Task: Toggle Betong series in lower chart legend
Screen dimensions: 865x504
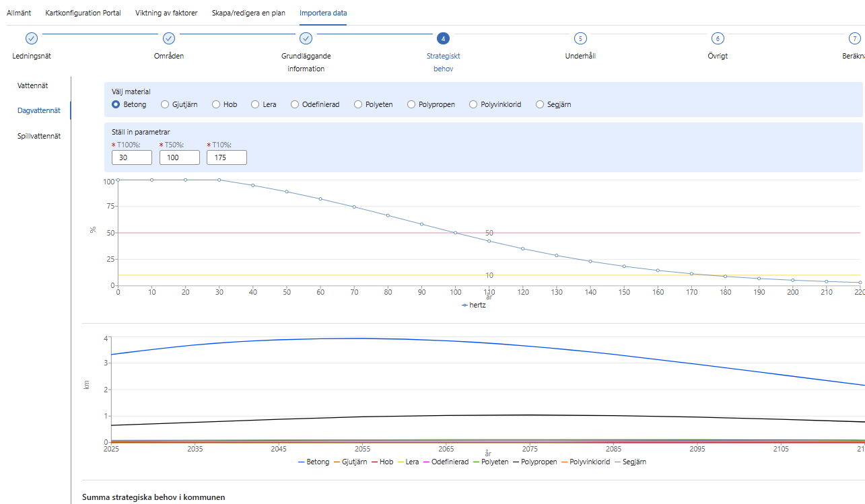Action: pyautogui.click(x=313, y=462)
